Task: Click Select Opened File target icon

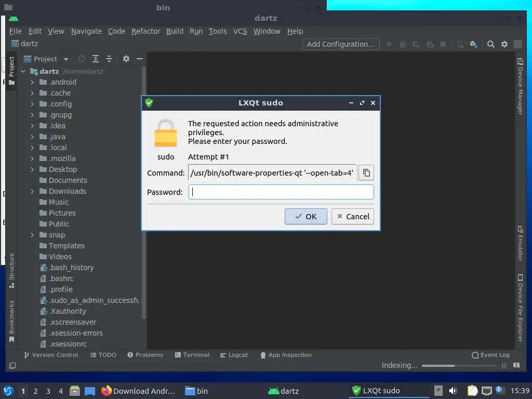Action: tap(82, 59)
